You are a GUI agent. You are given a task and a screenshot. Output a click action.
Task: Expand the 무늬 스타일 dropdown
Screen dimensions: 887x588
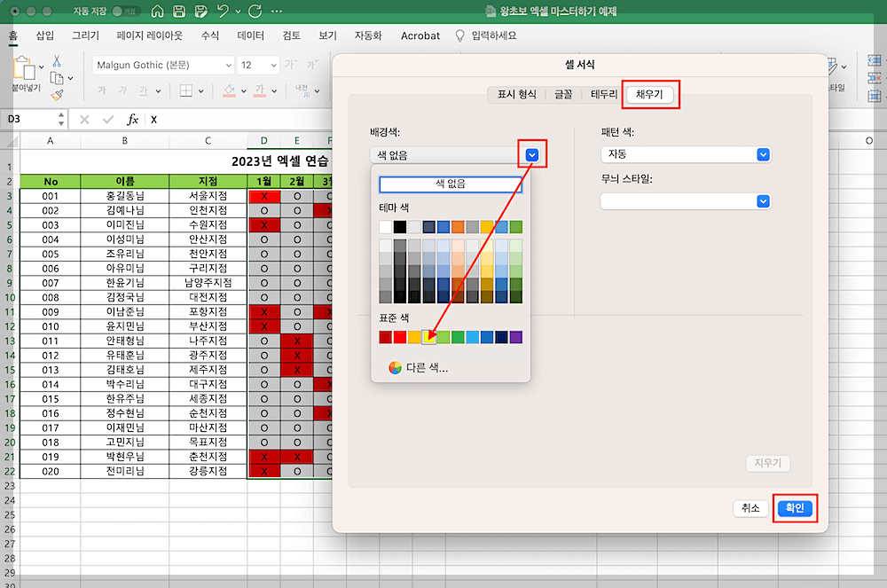click(x=761, y=200)
